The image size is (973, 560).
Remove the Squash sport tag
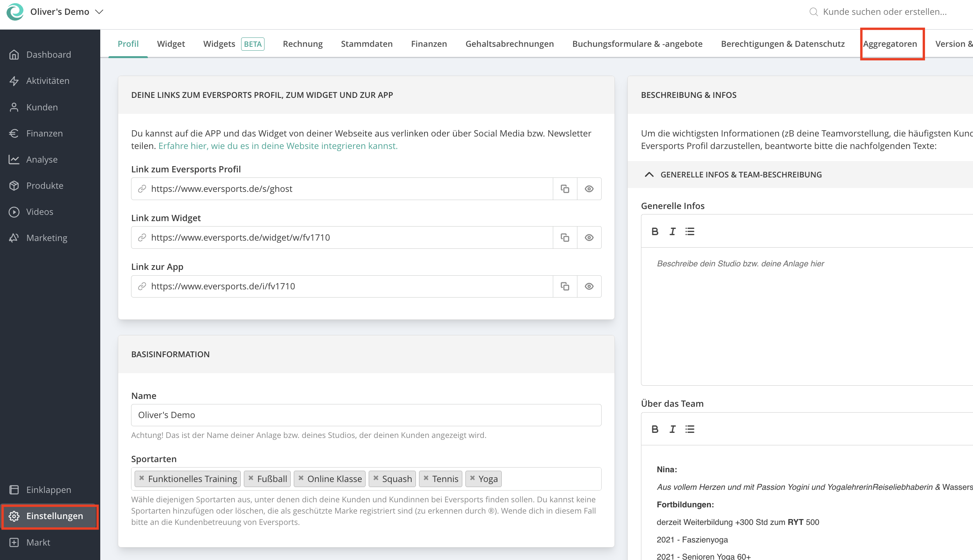[376, 478]
